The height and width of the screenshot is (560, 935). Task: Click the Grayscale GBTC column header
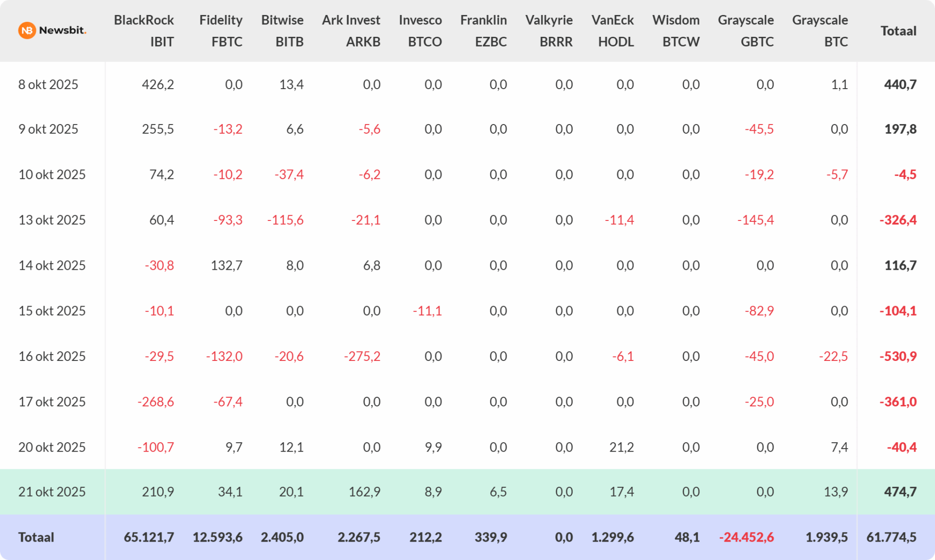coord(746,31)
